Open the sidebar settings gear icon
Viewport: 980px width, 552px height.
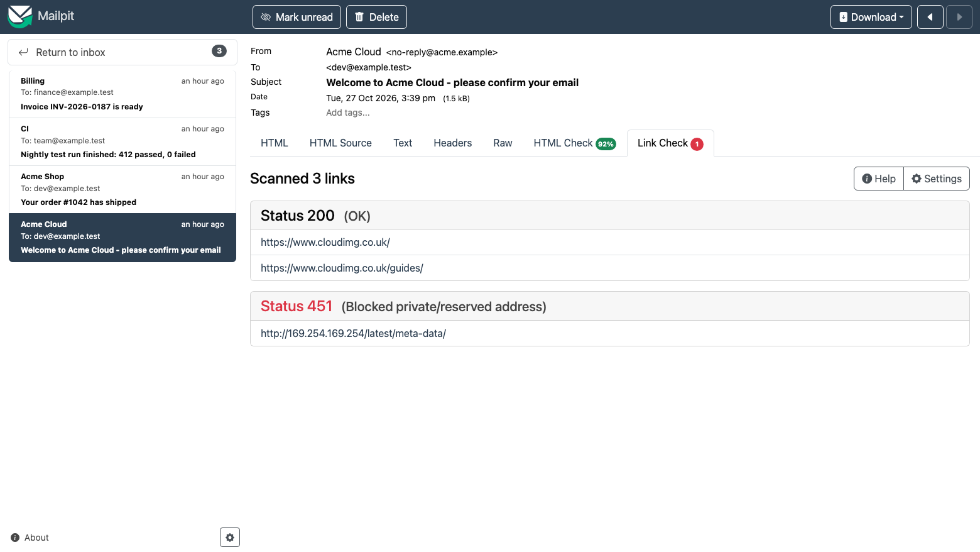pyautogui.click(x=230, y=538)
